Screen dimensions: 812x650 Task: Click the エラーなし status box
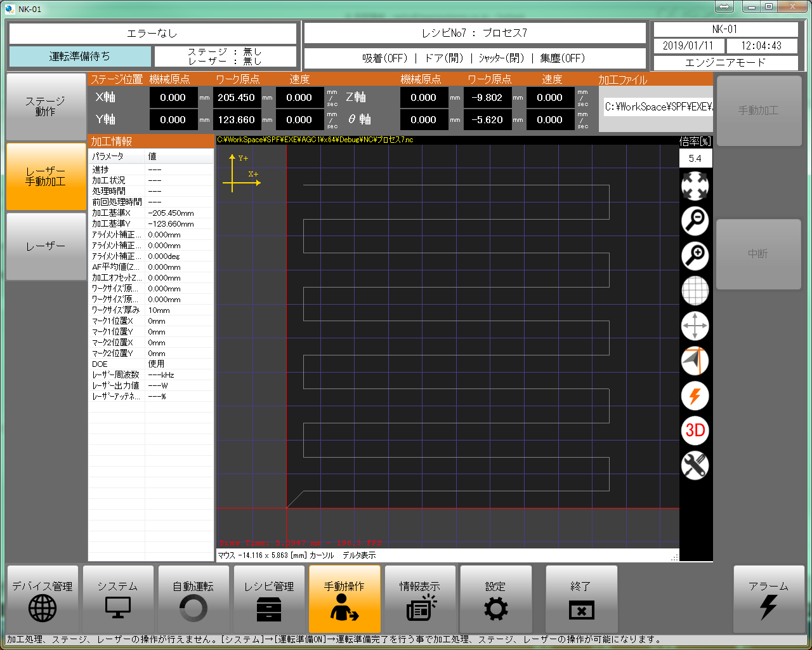tap(152, 34)
